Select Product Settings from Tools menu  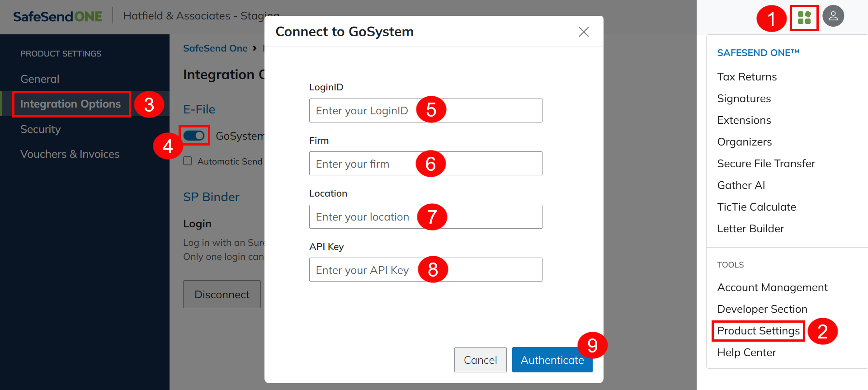point(758,331)
